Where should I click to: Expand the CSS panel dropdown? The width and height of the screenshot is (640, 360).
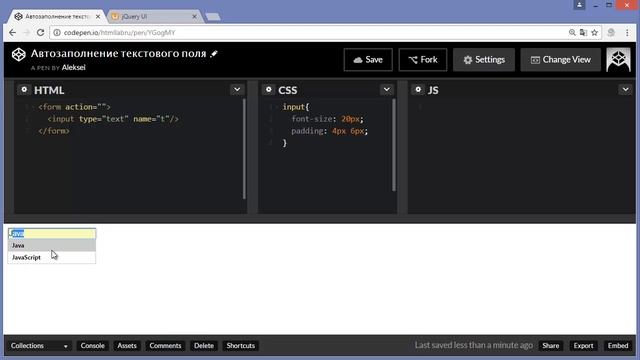click(387, 89)
